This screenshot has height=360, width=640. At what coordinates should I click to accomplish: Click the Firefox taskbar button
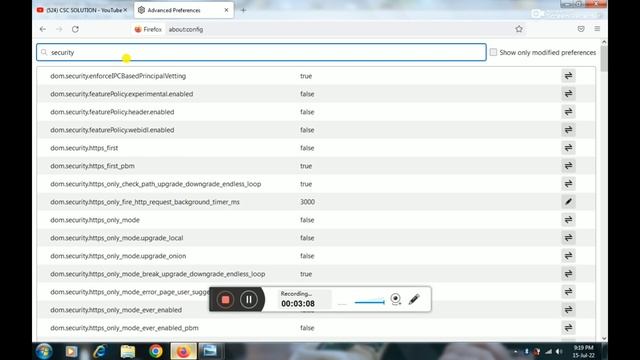(183, 351)
